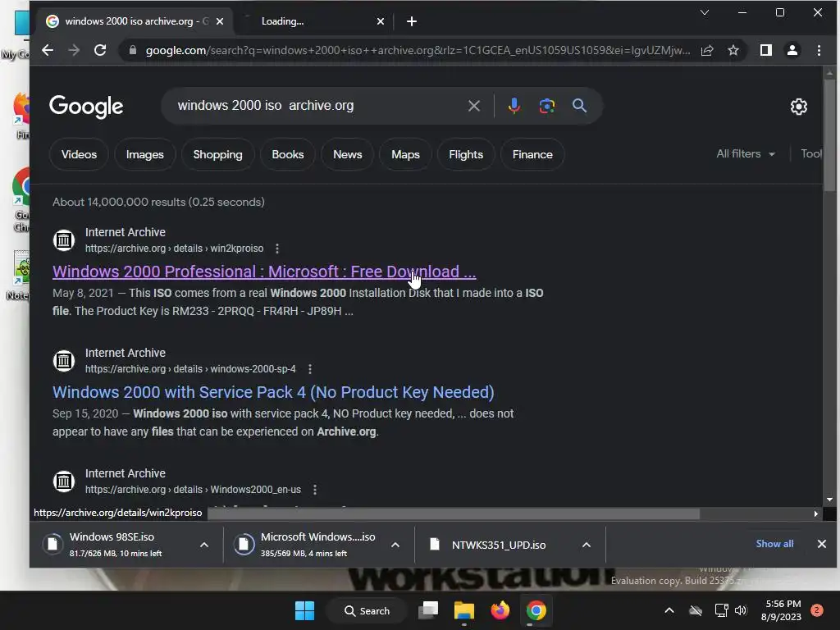Toggle the Chrome side panel
This screenshot has width=840, height=630.
(x=766, y=50)
